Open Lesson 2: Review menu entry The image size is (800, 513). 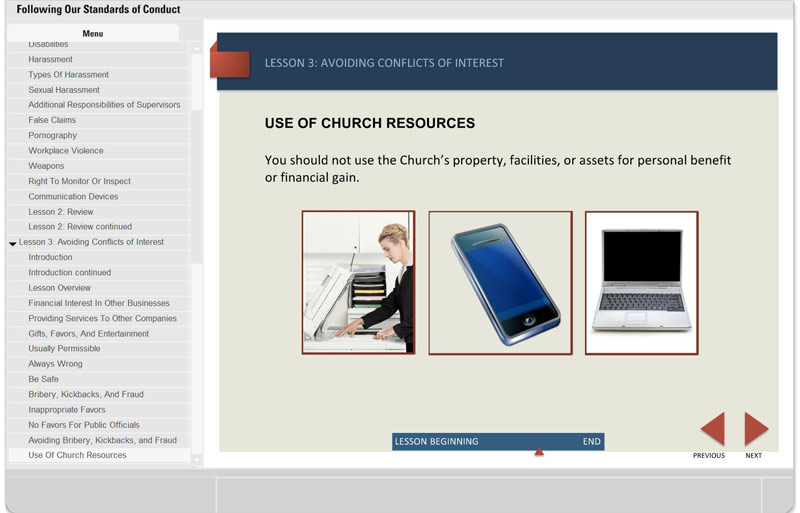61,212
